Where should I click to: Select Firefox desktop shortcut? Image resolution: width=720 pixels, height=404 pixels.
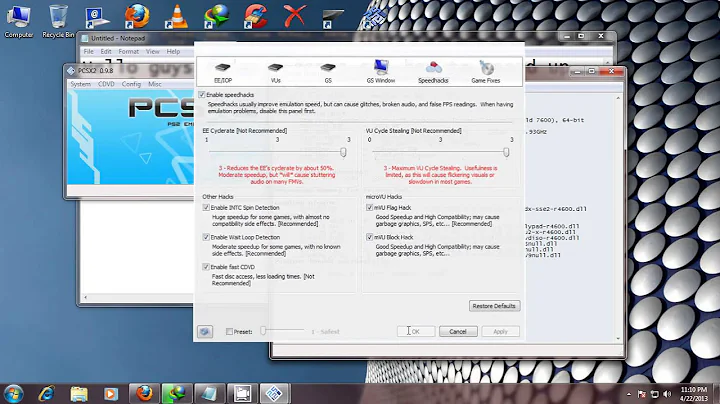point(137,17)
